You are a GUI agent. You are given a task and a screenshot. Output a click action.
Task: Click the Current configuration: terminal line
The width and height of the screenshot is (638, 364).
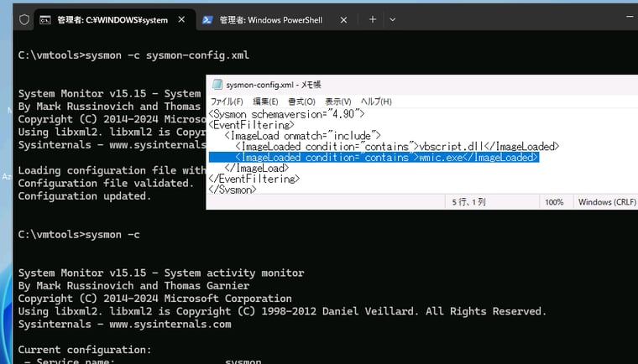click(x=85, y=350)
